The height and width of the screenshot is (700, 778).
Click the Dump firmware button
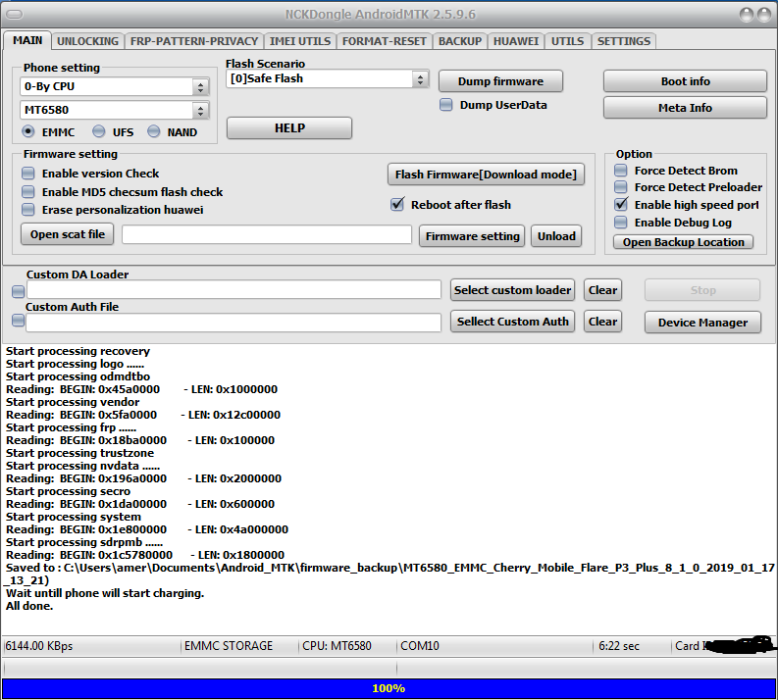coord(500,81)
